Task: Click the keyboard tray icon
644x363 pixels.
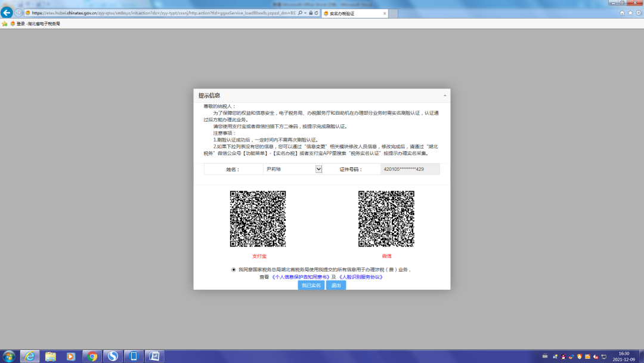Action: click(545, 356)
